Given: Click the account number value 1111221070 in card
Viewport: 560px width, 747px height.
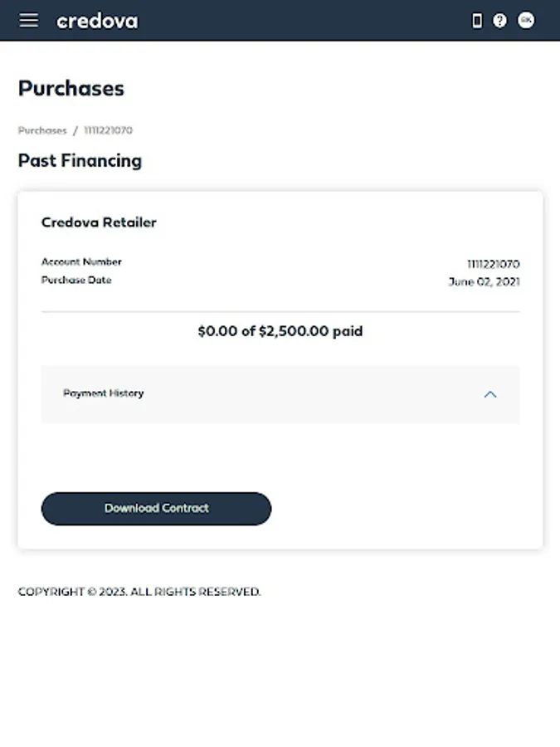Looking at the screenshot, I should (494, 263).
